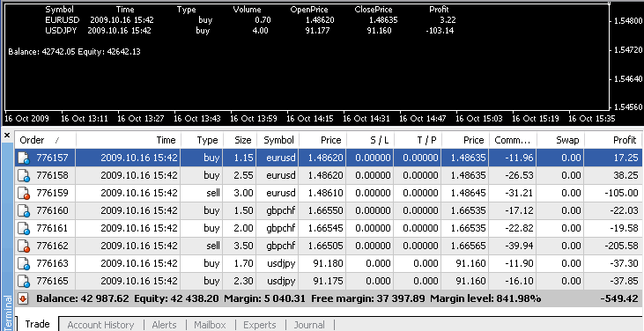The width and height of the screenshot is (644, 331).
Task: Click the vertical Terminal panel label
Action: pos(7,313)
